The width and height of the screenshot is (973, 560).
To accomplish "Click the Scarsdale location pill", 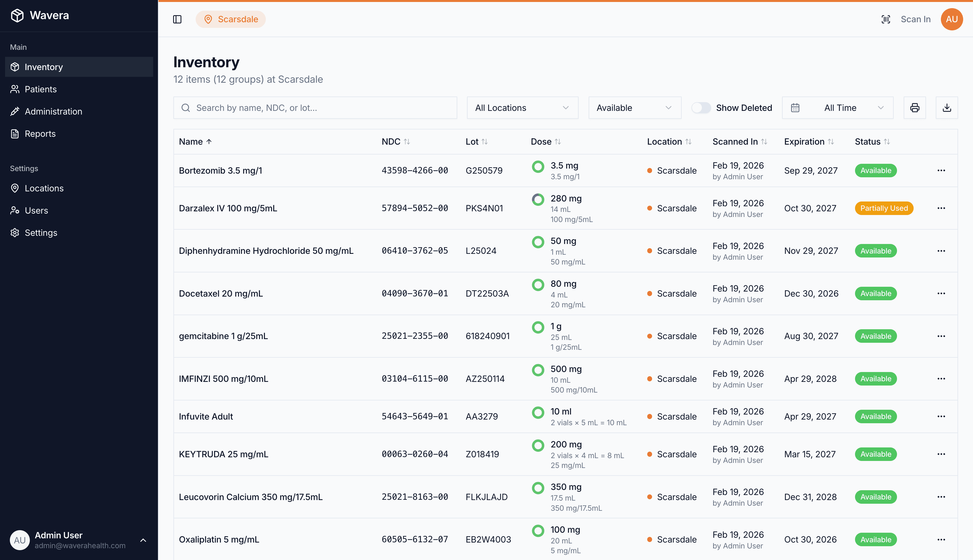I will [231, 19].
